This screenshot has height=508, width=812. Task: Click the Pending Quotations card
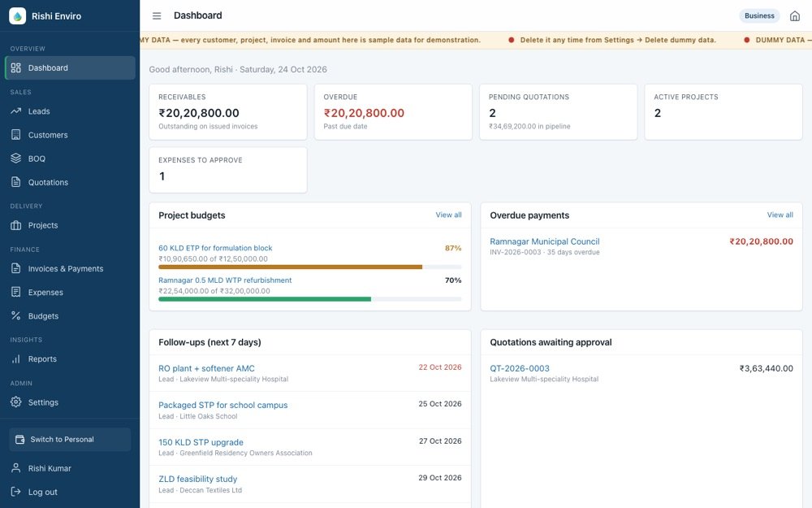(559, 112)
